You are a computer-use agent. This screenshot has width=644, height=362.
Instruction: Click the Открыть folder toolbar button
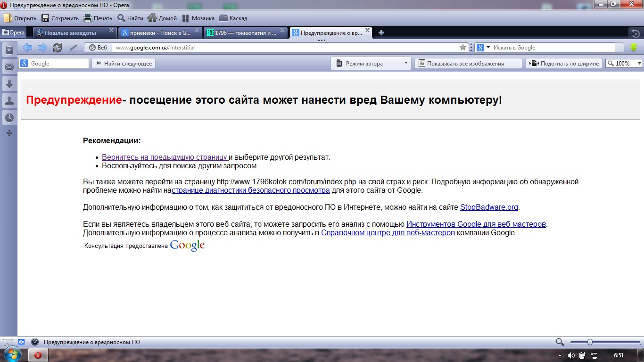20,18
